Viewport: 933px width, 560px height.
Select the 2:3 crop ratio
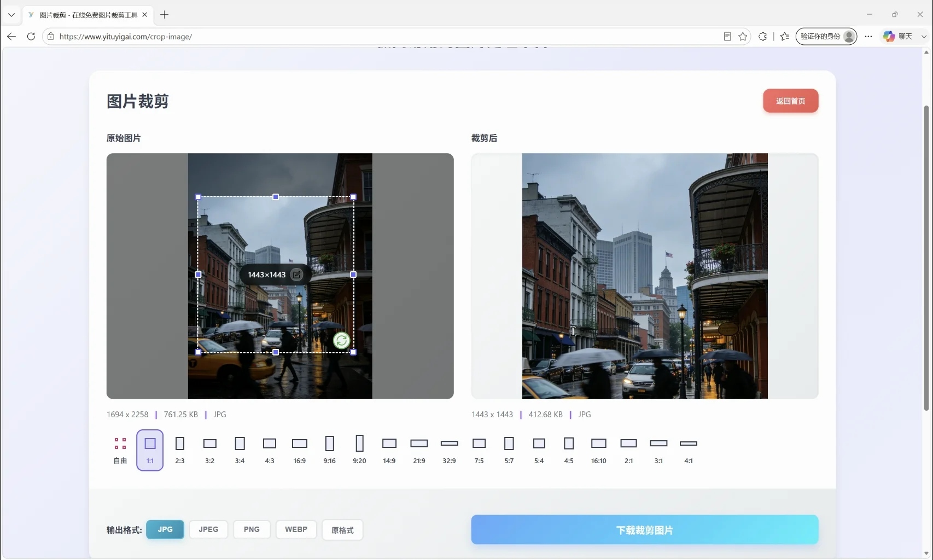point(180,450)
